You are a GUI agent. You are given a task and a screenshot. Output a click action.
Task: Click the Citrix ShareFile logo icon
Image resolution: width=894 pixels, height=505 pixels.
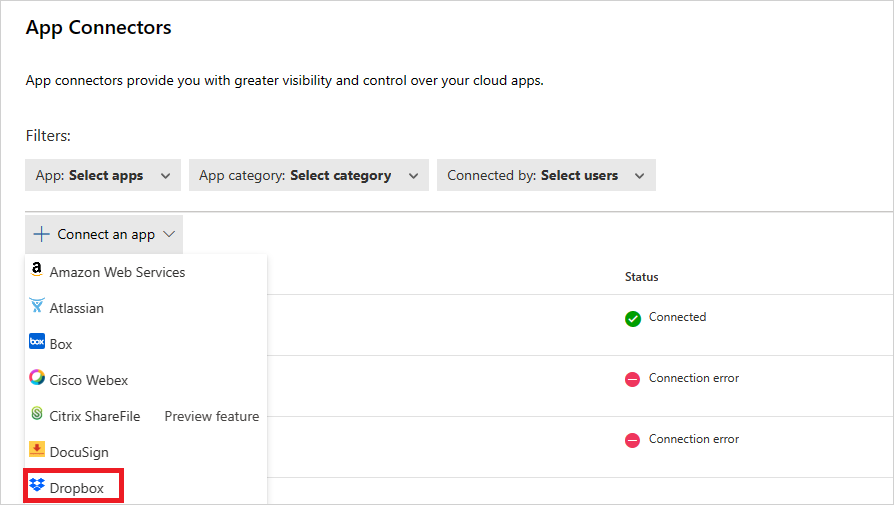coord(37,415)
